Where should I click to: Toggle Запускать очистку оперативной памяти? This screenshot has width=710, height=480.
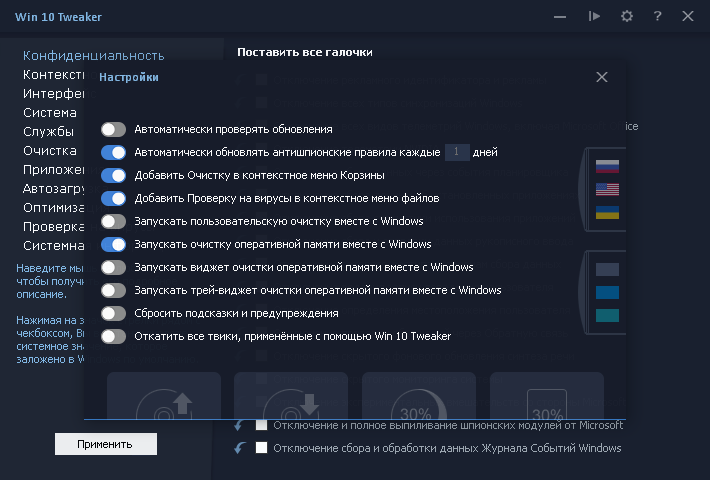(113, 245)
